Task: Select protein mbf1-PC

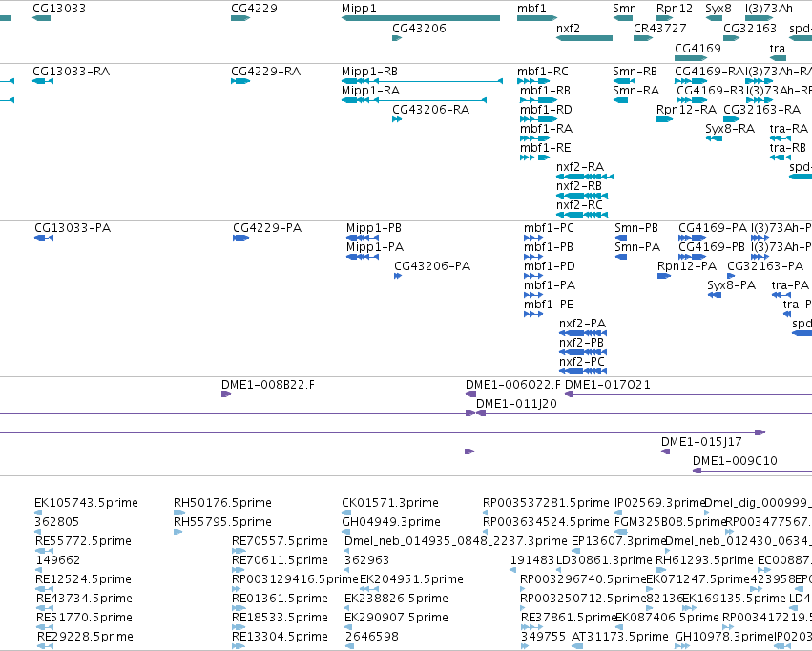Action: pos(549,228)
